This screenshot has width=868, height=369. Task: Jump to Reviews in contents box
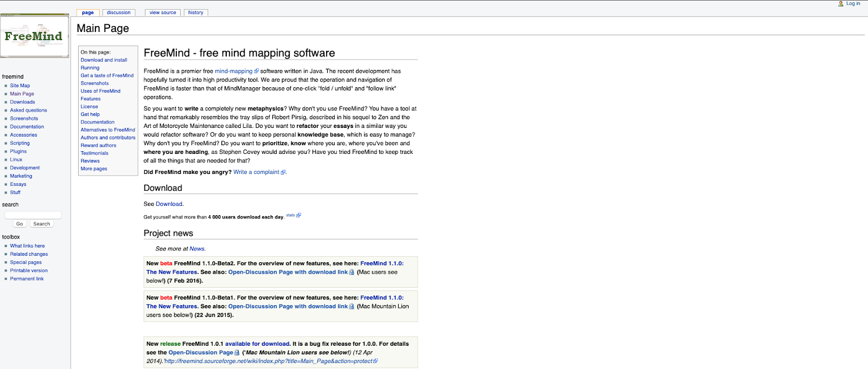(x=90, y=161)
